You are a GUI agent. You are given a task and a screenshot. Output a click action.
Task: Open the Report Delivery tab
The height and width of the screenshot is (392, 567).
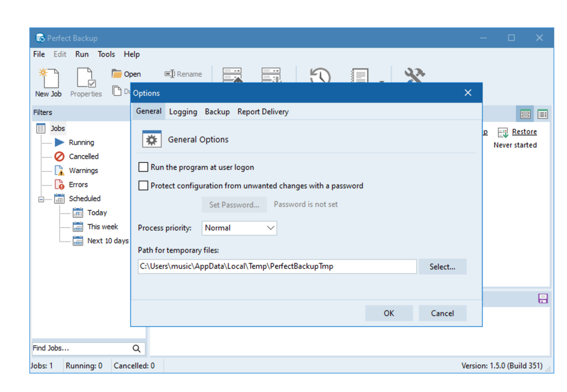coord(263,112)
